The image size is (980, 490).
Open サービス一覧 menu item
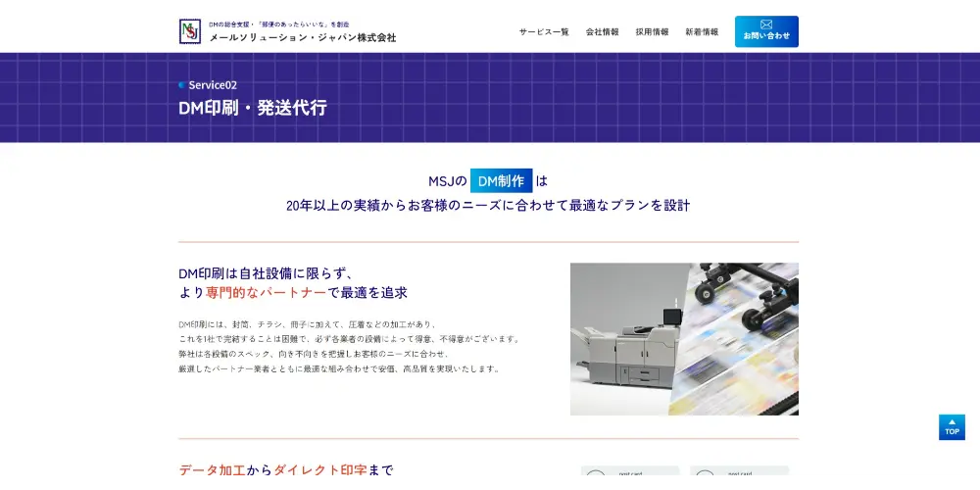click(x=544, y=32)
